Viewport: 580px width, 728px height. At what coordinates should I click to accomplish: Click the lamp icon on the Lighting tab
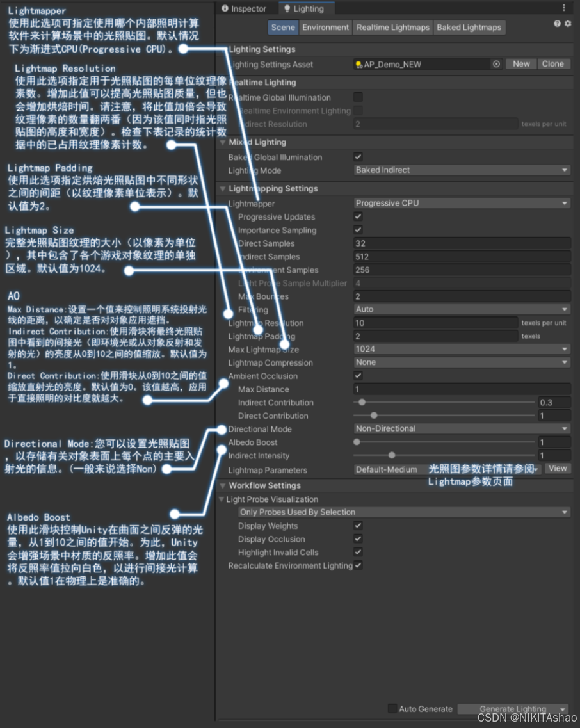click(287, 8)
